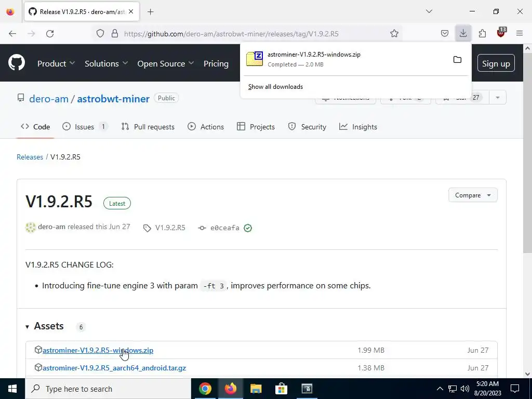Click the taskbar search box
Screen dimensions: 532x399
108,389
